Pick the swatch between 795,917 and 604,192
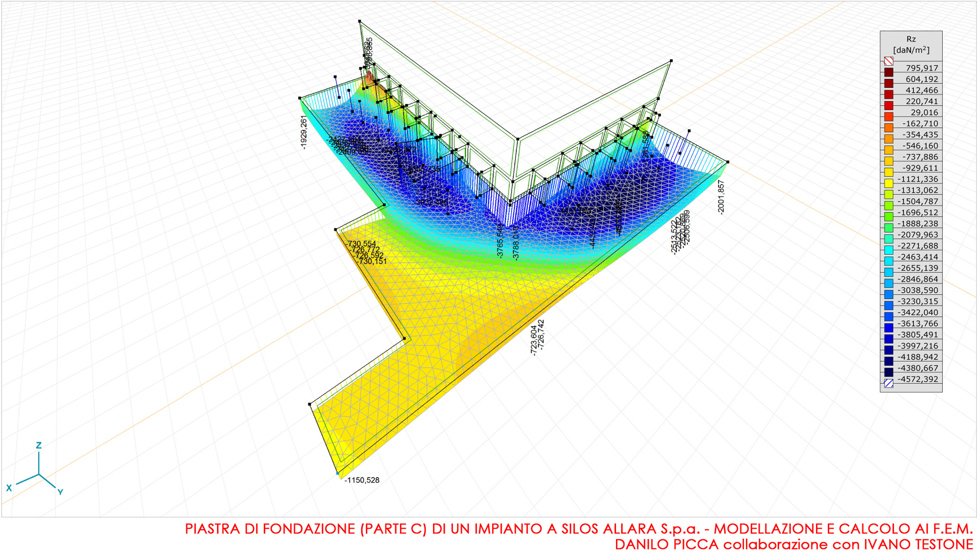 click(x=888, y=72)
